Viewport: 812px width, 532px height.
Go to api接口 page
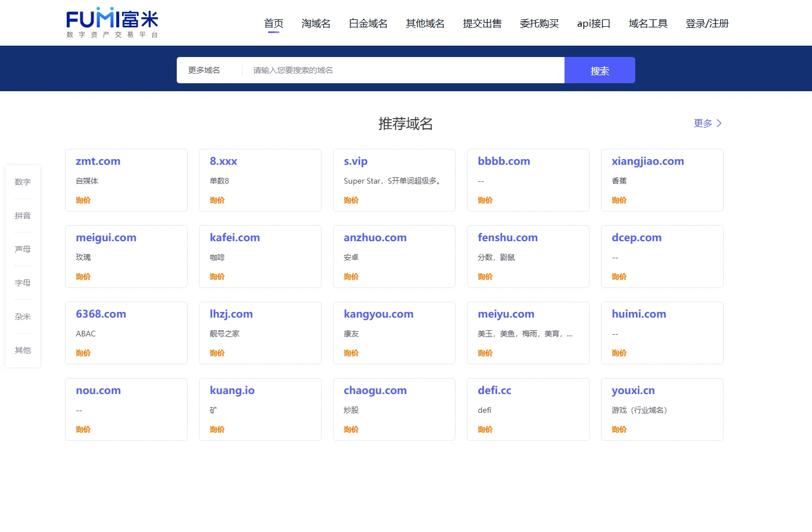click(x=594, y=23)
